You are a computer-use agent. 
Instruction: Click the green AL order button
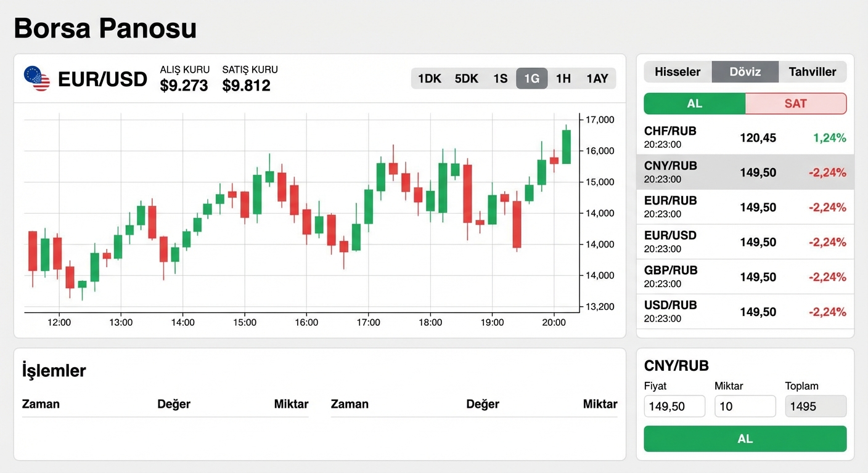click(745, 439)
